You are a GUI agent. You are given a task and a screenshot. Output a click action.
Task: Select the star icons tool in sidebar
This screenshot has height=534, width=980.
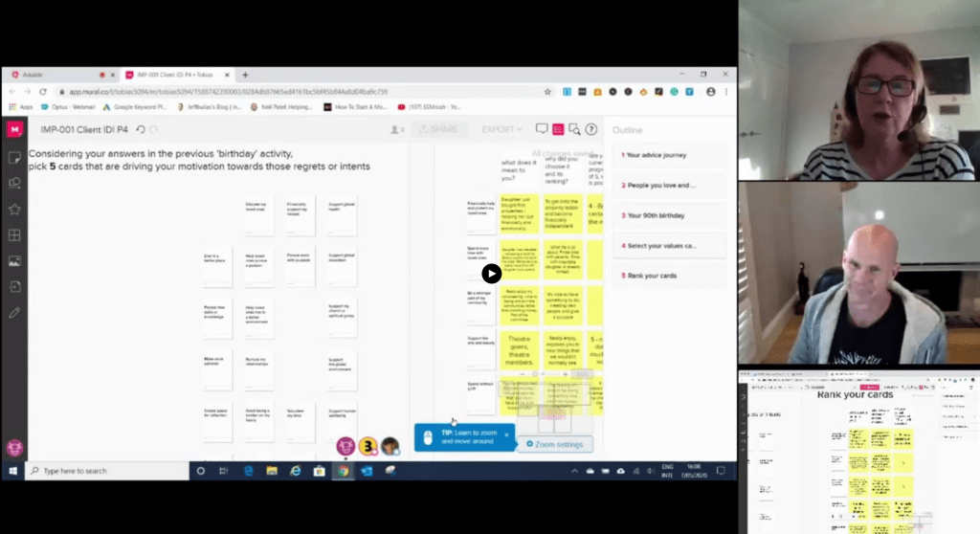click(14, 209)
